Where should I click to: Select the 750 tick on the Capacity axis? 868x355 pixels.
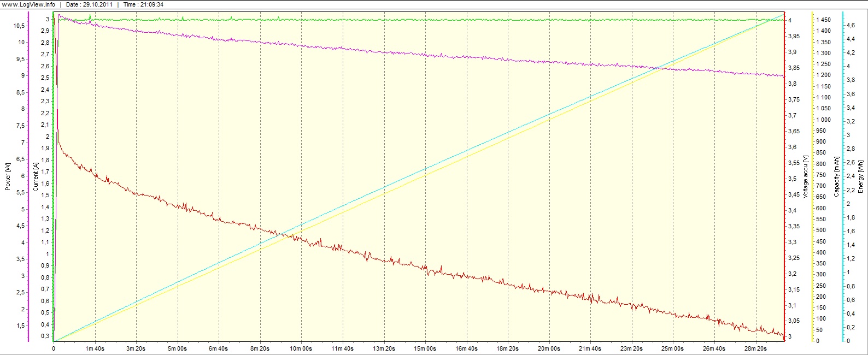click(821, 175)
